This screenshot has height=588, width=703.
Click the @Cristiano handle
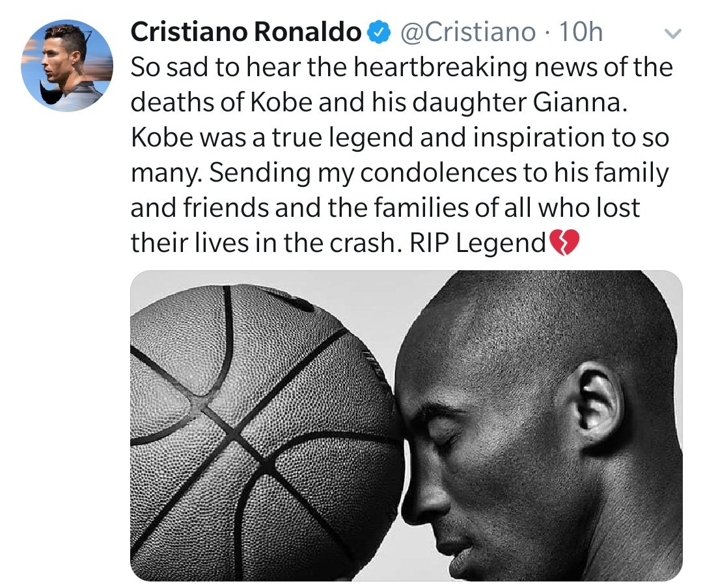pyautogui.click(x=467, y=31)
